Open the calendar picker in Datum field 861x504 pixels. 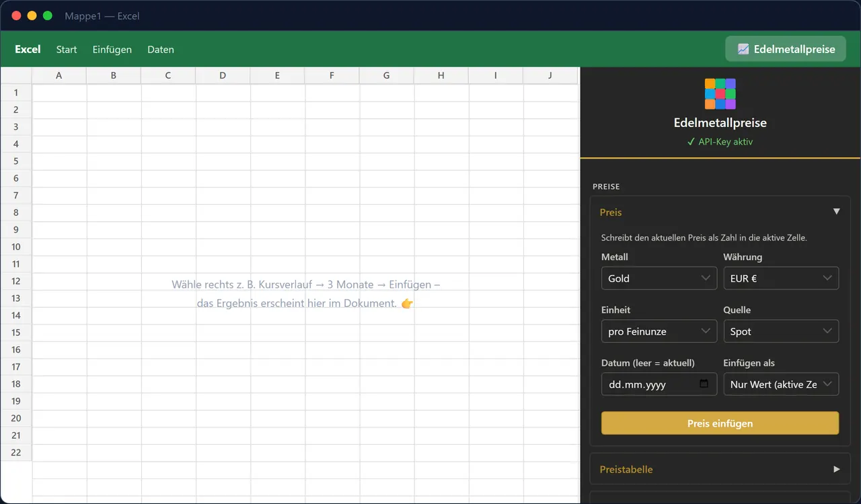click(704, 384)
